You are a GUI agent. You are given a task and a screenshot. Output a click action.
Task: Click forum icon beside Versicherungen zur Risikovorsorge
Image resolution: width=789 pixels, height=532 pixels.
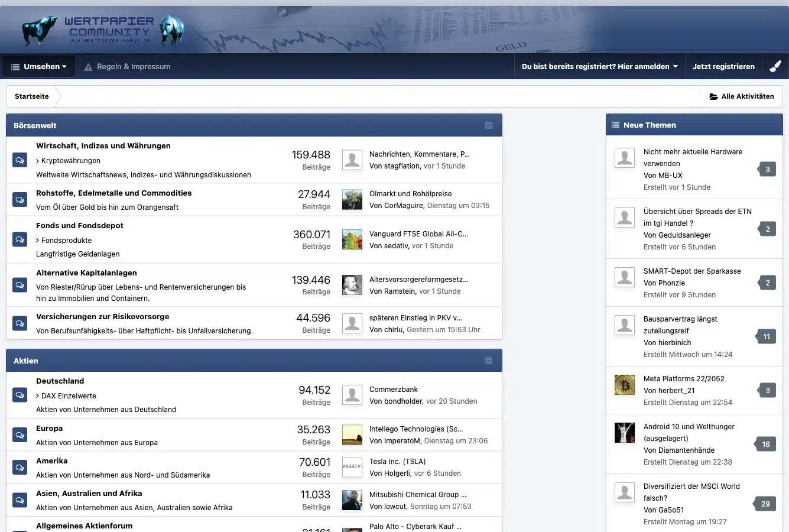point(20,323)
